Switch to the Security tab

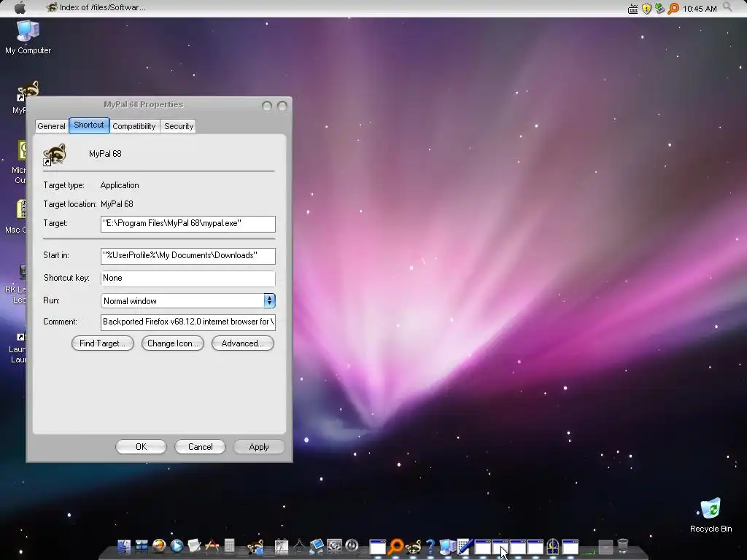(179, 126)
